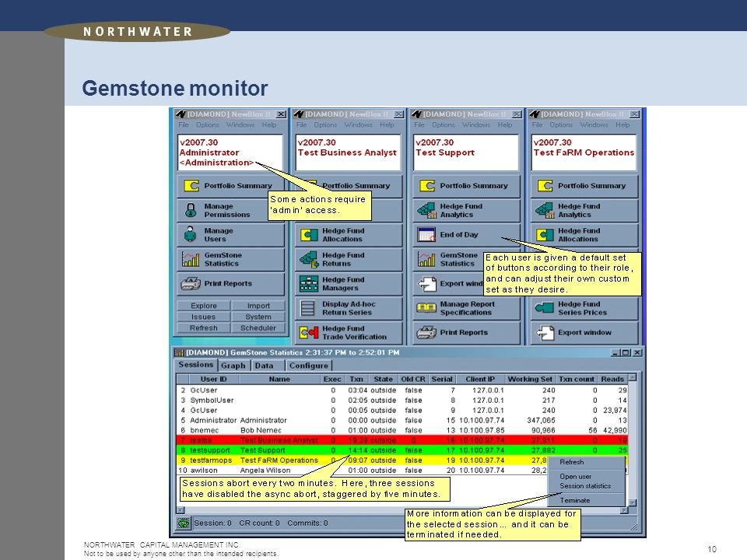Click Print Reports in Administrator window

(x=230, y=283)
